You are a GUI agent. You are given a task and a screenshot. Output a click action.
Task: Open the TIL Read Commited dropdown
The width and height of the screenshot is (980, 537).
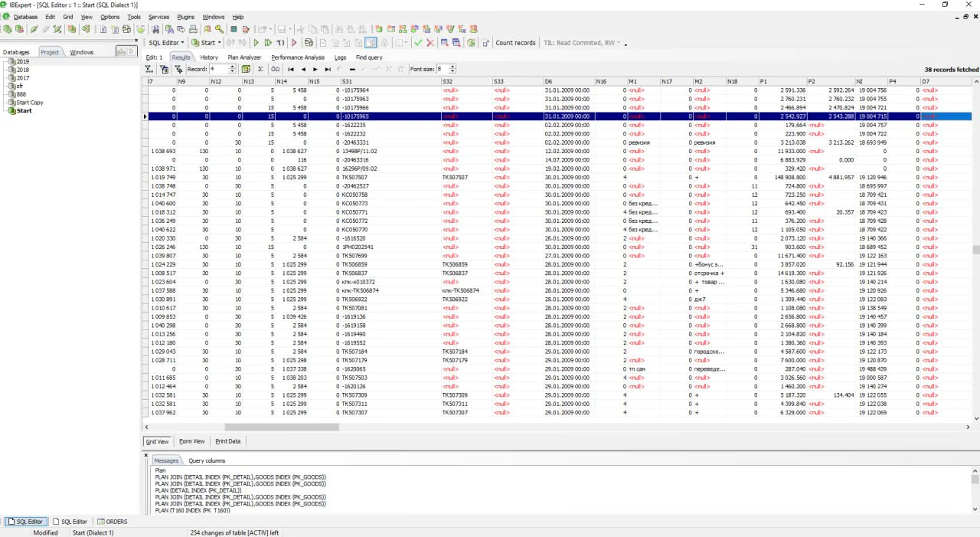[581, 43]
